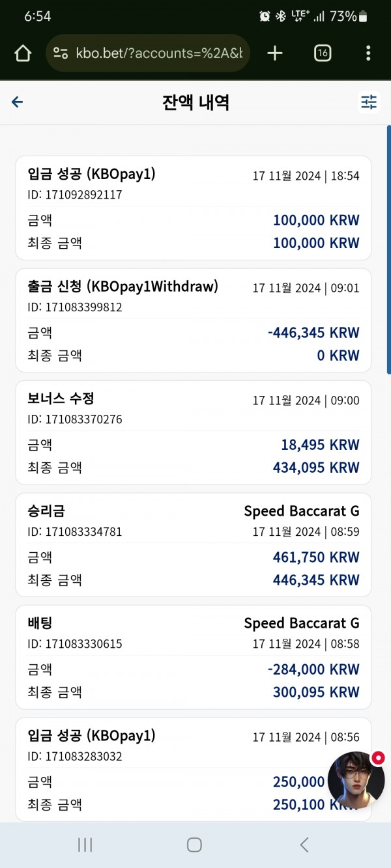Viewport: 391px width, 868px height.
Task: Open the tab switcher showing 16
Action: pos(322,53)
